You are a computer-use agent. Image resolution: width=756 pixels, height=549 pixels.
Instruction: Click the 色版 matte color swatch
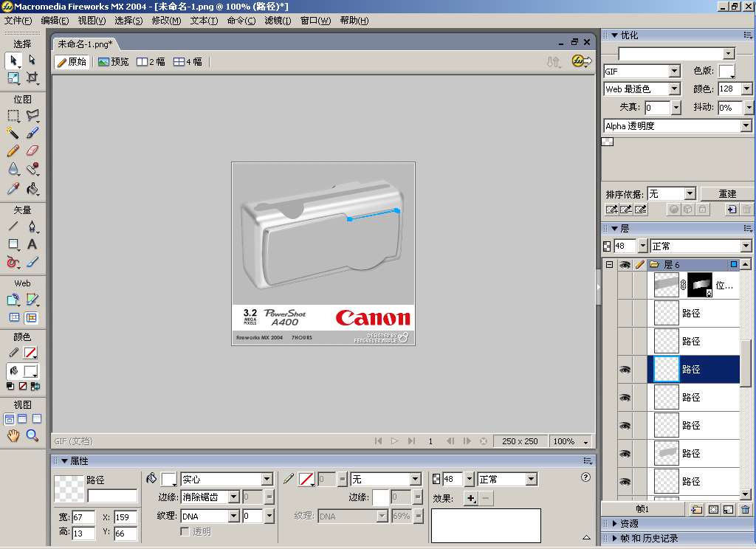[x=726, y=72]
